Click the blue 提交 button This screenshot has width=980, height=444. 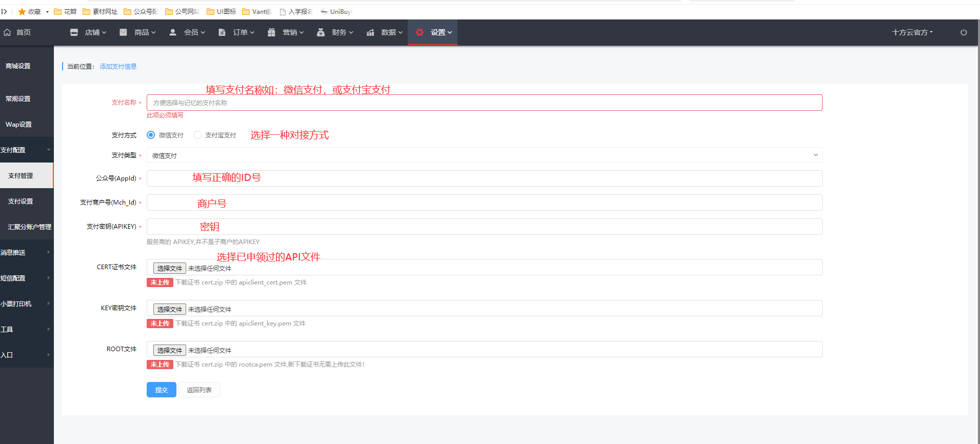point(162,390)
